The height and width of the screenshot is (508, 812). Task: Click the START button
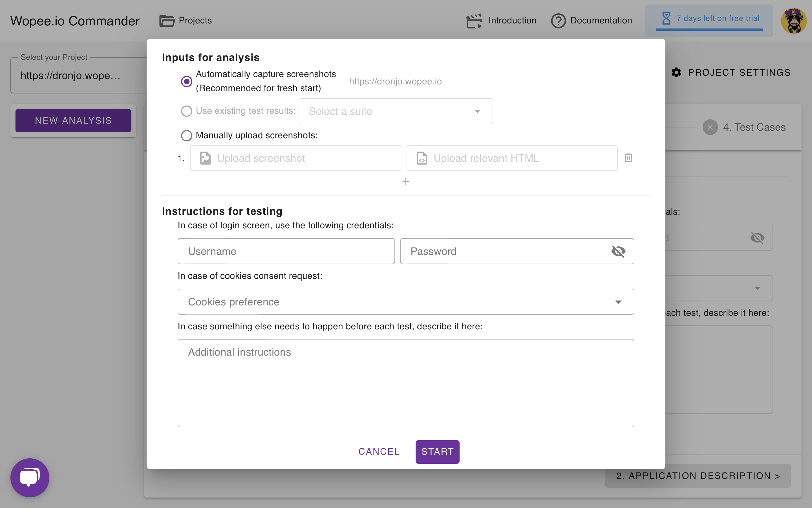[437, 452]
